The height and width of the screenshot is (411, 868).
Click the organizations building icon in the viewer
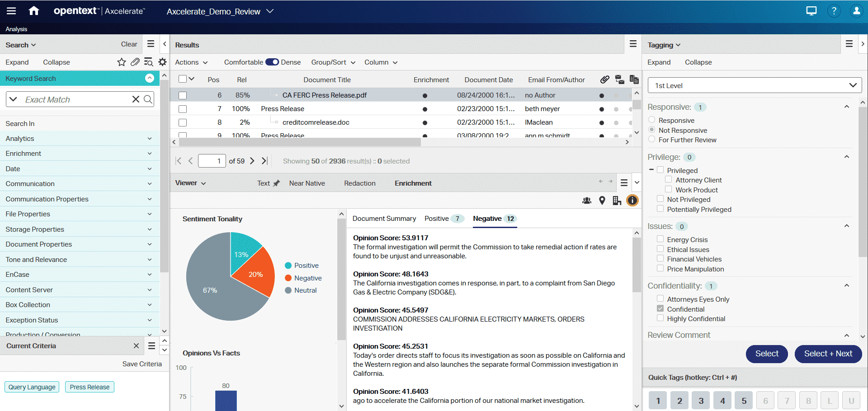point(617,200)
